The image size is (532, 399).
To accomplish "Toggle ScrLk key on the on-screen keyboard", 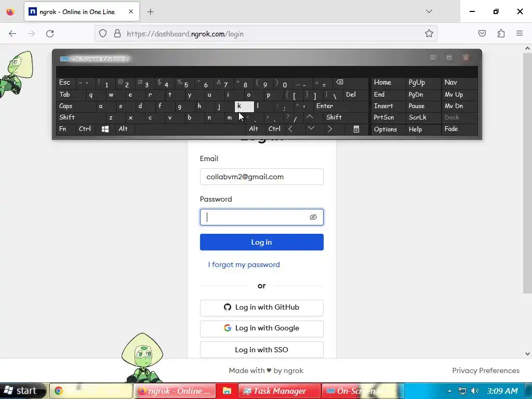I will 423,118.
